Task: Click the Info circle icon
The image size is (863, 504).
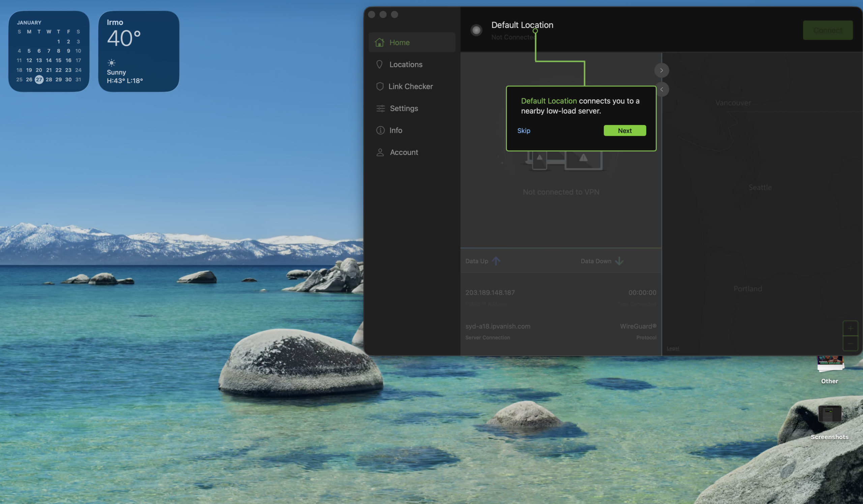Action: 380,130
